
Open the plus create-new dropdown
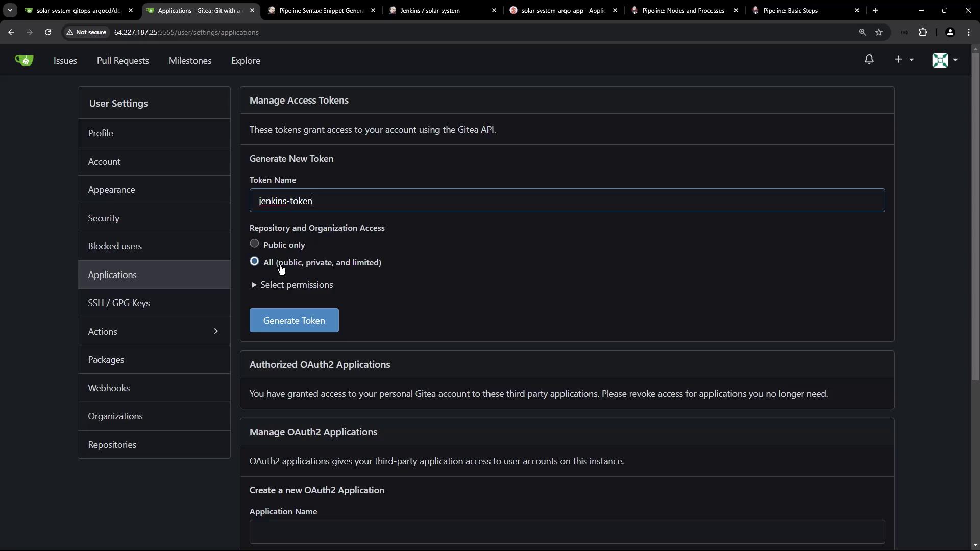(903, 60)
